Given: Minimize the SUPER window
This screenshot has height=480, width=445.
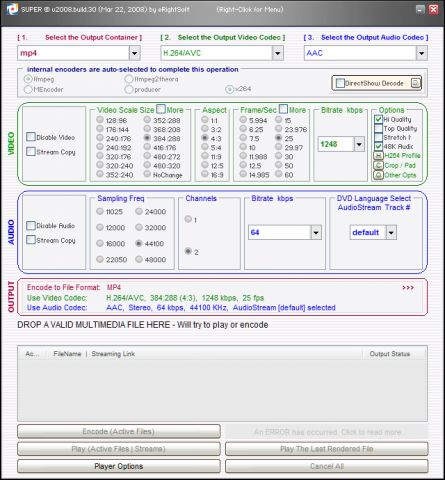Looking at the screenshot, I should point(420,9).
